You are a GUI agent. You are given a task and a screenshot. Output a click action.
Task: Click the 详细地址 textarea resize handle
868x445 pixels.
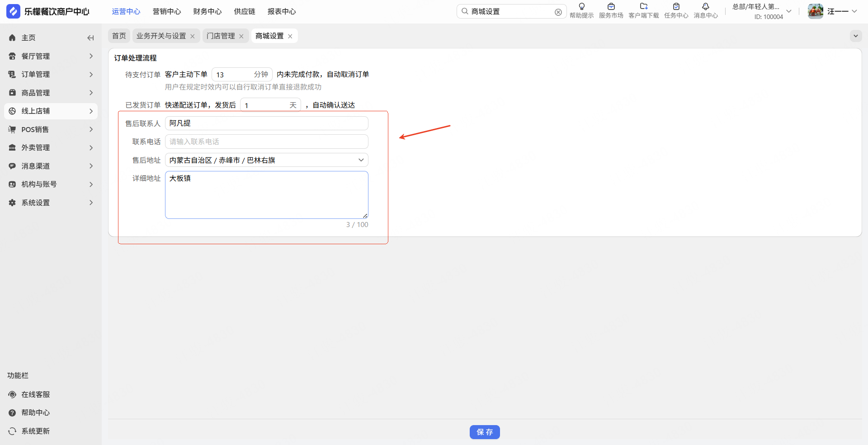365,216
